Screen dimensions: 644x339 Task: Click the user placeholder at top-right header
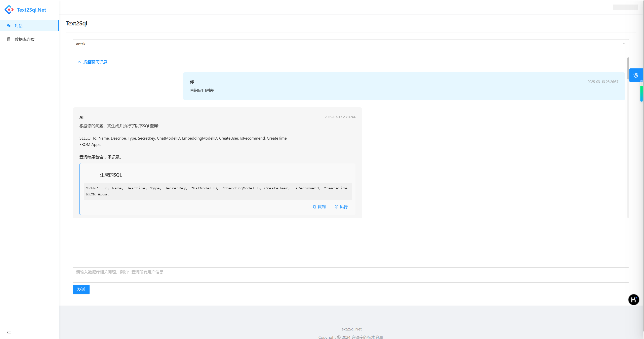(x=625, y=7)
